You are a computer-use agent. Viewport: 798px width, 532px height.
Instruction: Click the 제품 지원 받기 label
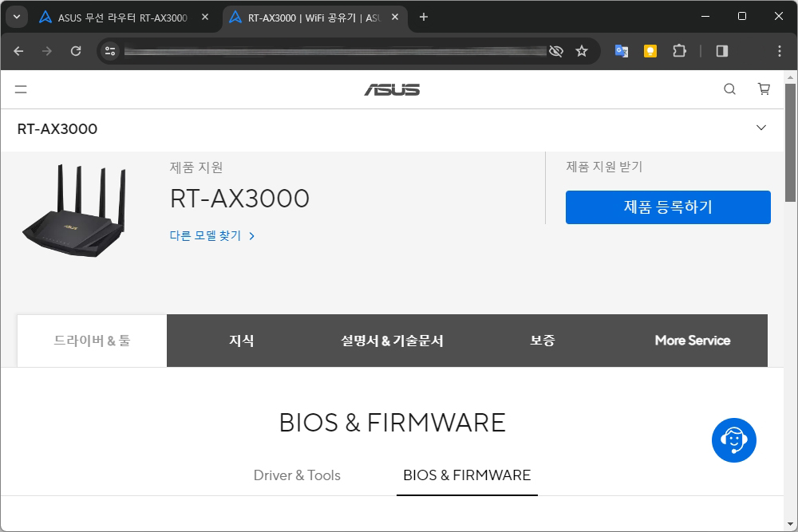tap(604, 167)
